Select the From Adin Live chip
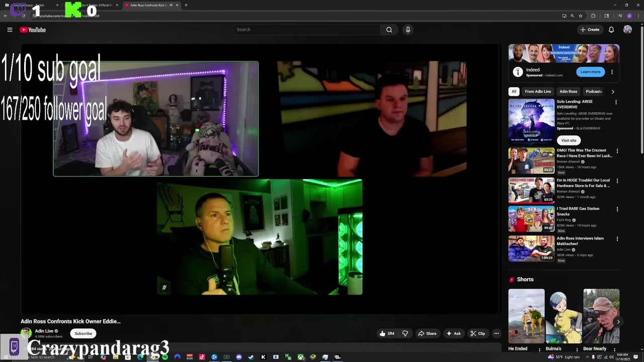The width and height of the screenshot is (644, 362). tap(538, 92)
